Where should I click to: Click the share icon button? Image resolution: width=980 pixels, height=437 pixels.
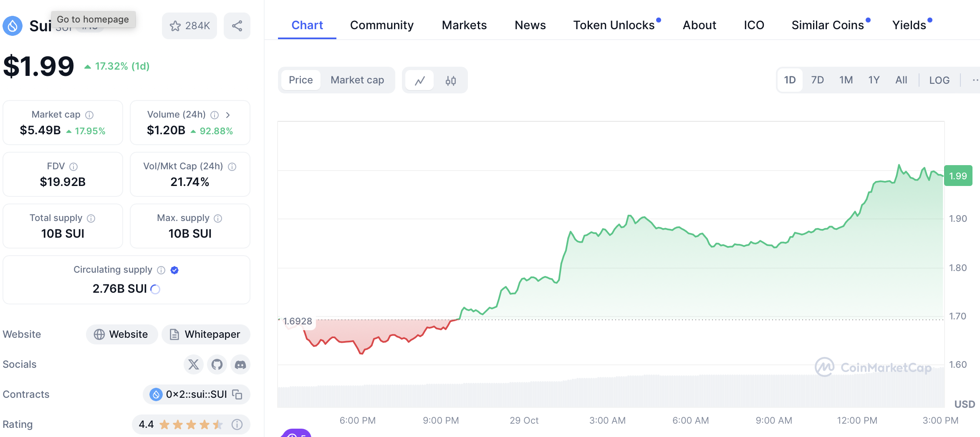(237, 26)
